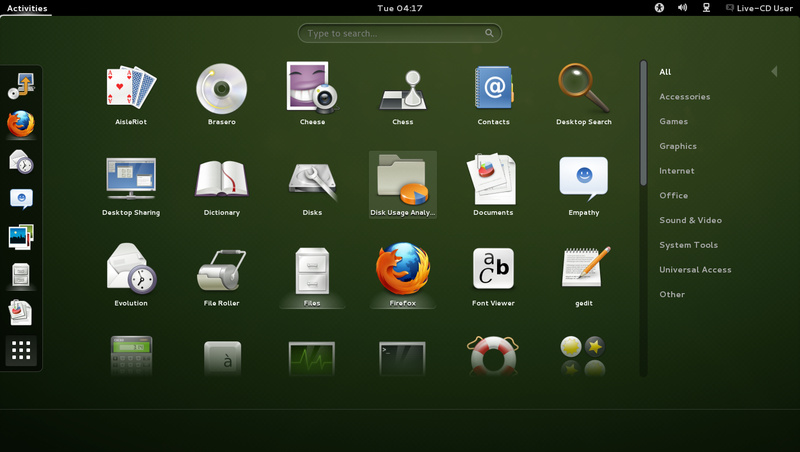Open the lifebuoy help icon
Screen dimensions: 800x452
tap(493, 356)
